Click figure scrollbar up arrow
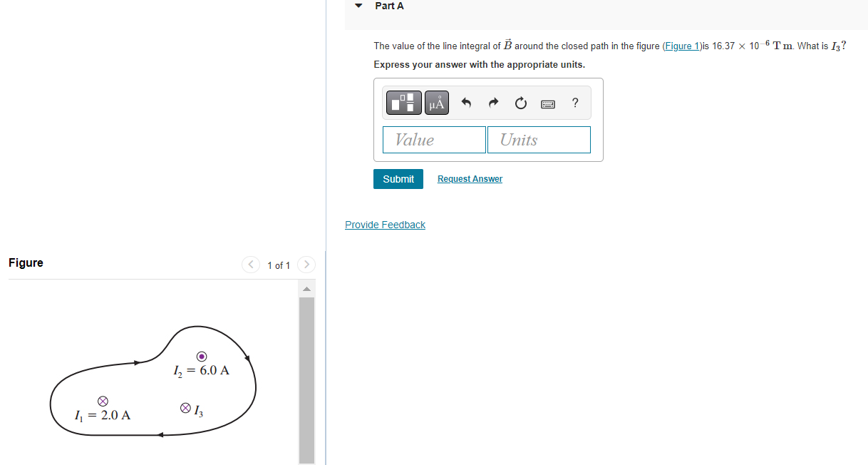Image resolution: width=868 pixels, height=465 pixels. [306, 289]
